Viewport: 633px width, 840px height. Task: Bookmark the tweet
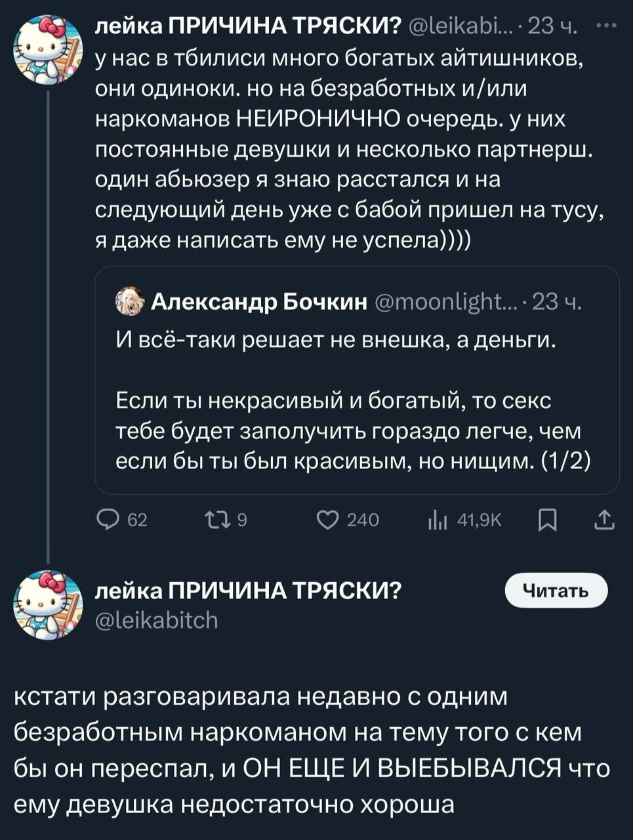[546, 520]
